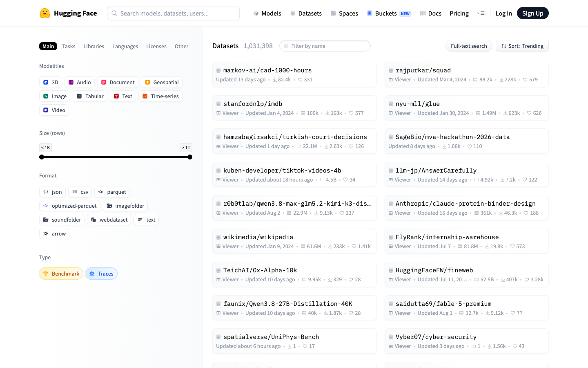Screen dimensions: 588x368
Task: Click the Document modality icon
Action: (104, 82)
